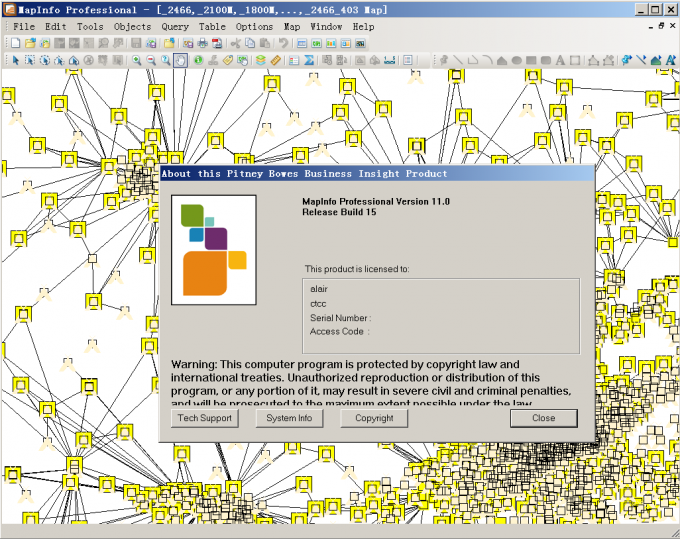The width and height of the screenshot is (680, 539).
Task: Open the Line Style icon
Action: (641, 60)
